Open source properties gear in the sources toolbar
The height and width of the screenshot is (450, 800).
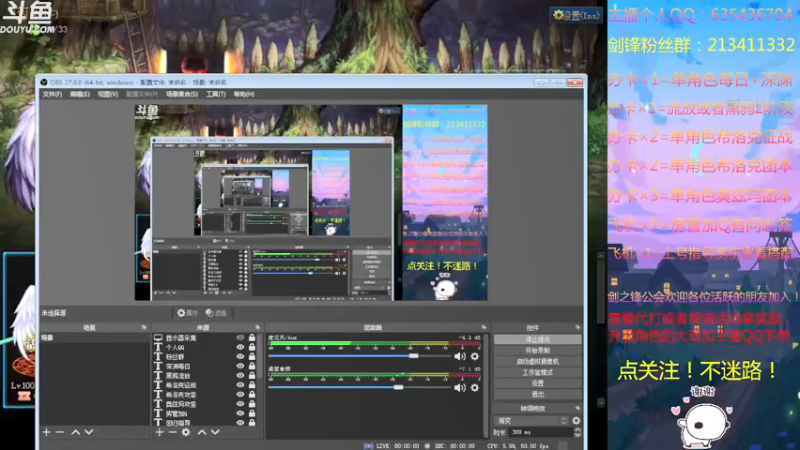(x=186, y=432)
